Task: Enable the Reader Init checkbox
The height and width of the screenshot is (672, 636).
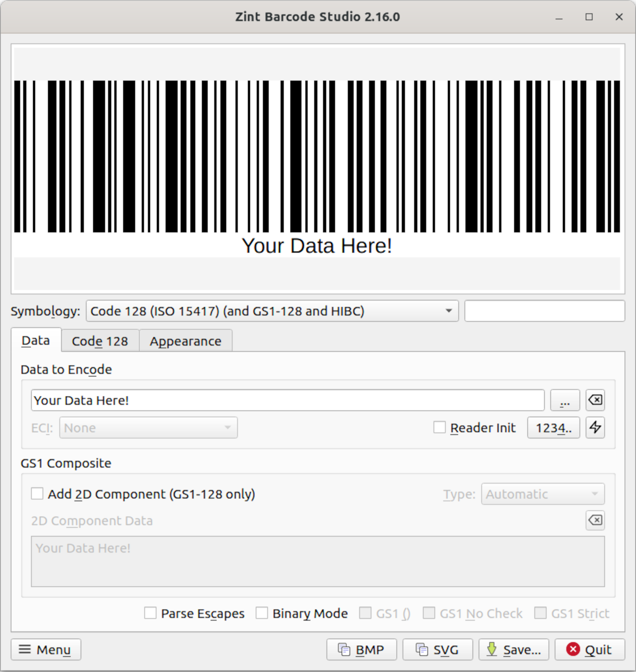Action: point(440,427)
